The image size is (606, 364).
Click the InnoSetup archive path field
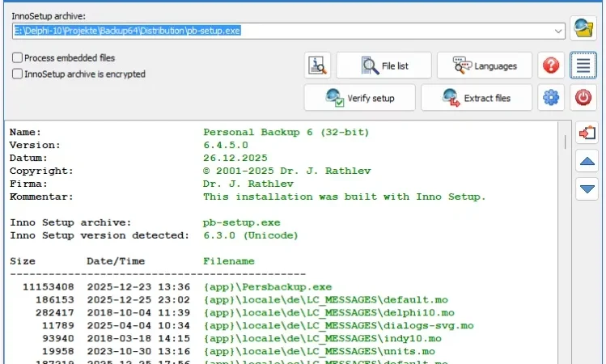(x=289, y=31)
